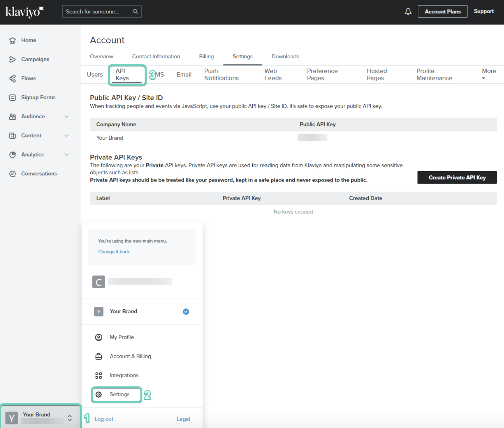Click the Campaigns paper-plane icon
Image resolution: width=504 pixels, height=428 pixels.
pyautogui.click(x=13, y=59)
